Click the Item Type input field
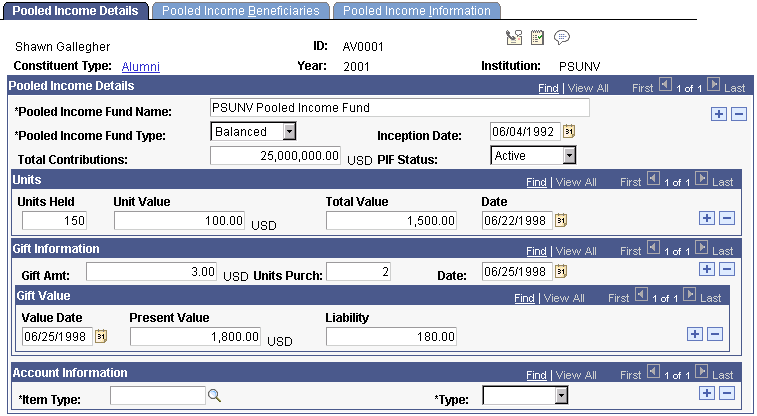757x416 pixels. [x=158, y=396]
